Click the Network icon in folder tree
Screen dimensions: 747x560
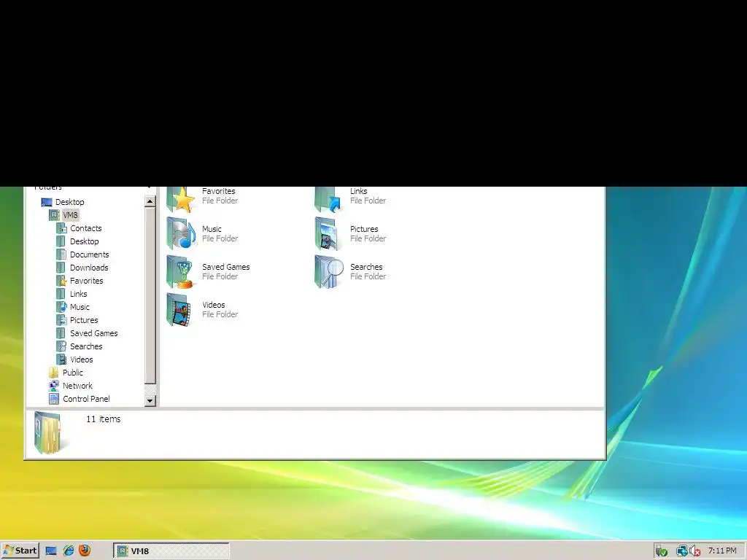click(x=54, y=386)
